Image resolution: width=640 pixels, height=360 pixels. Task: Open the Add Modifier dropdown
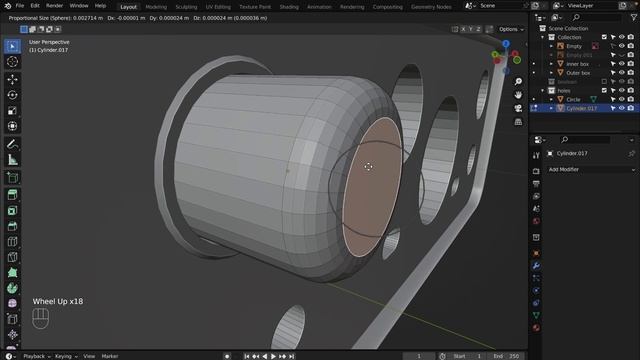coord(591,169)
